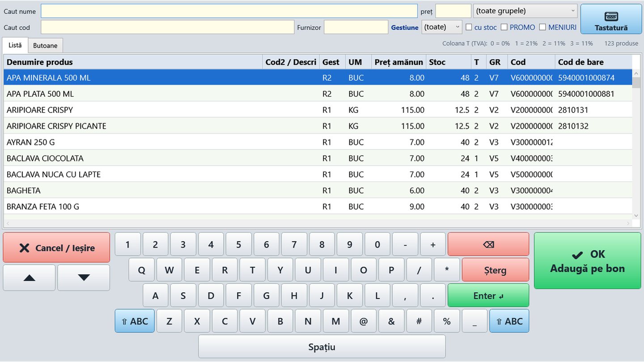Tap the @ symbol key
Image resolution: width=644 pixels, height=362 pixels.
364,321
